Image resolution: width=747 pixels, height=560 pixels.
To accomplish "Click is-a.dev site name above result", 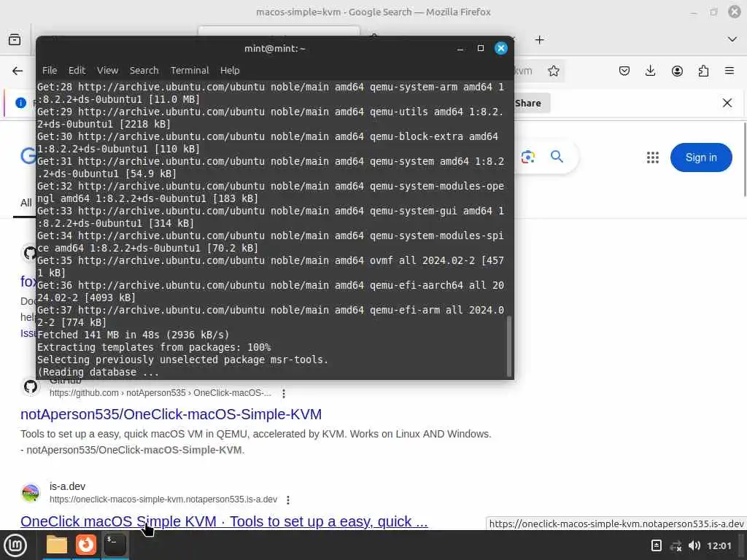I will [x=67, y=486].
